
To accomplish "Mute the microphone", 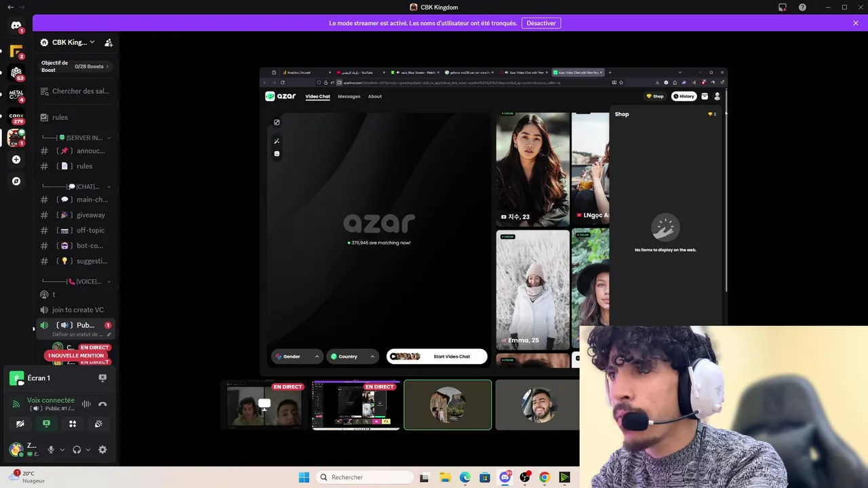I will (51, 449).
